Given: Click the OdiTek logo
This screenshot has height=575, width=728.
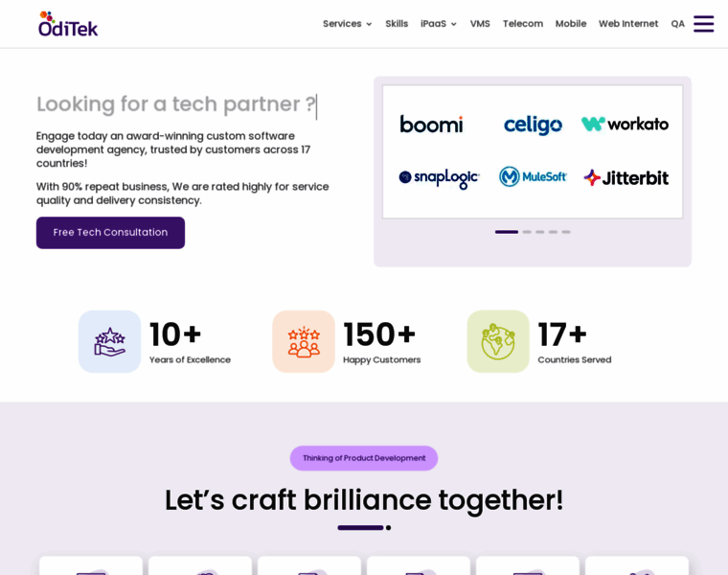Looking at the screenshot, I should pyautogui.click(x=68, y=24).
